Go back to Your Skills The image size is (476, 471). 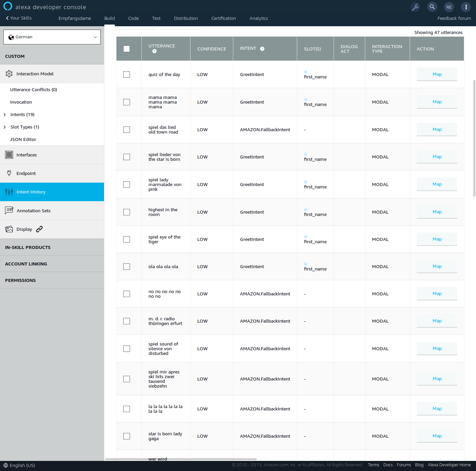point(19,18)
